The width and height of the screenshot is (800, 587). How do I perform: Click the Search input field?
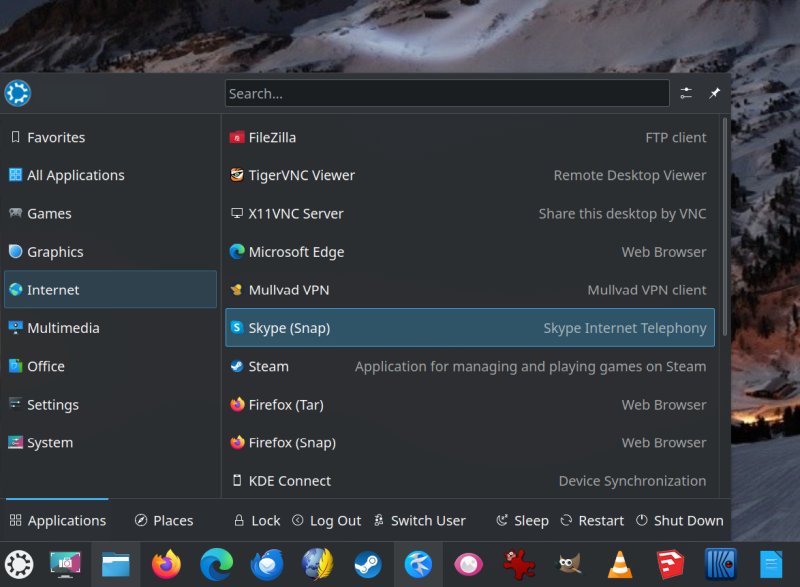[x=446, y=93]
